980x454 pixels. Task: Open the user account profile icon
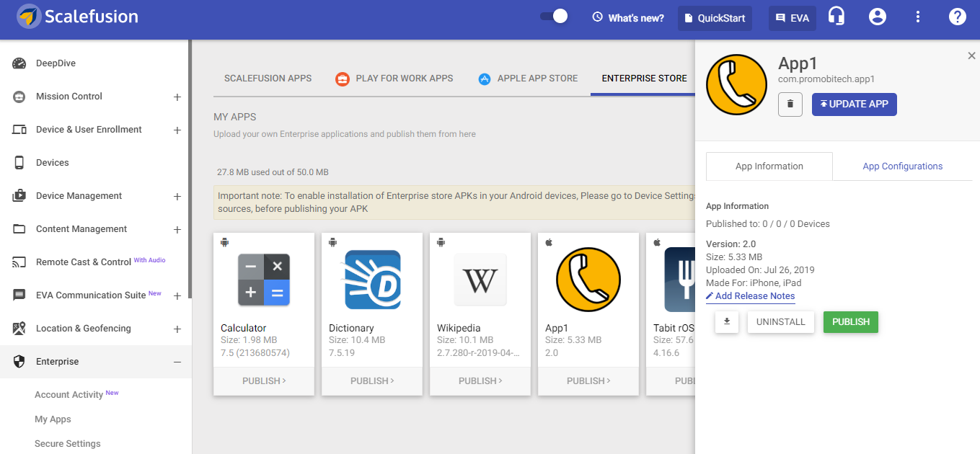[878, 17]
